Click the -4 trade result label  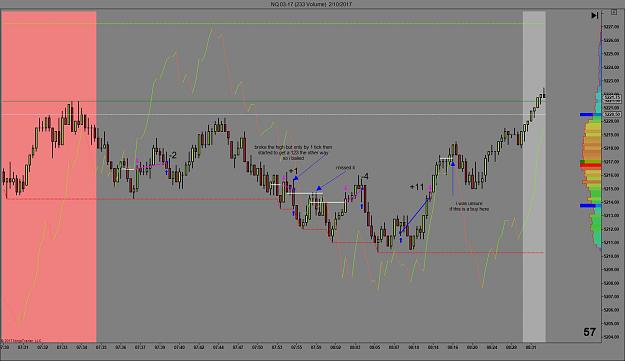364,177
